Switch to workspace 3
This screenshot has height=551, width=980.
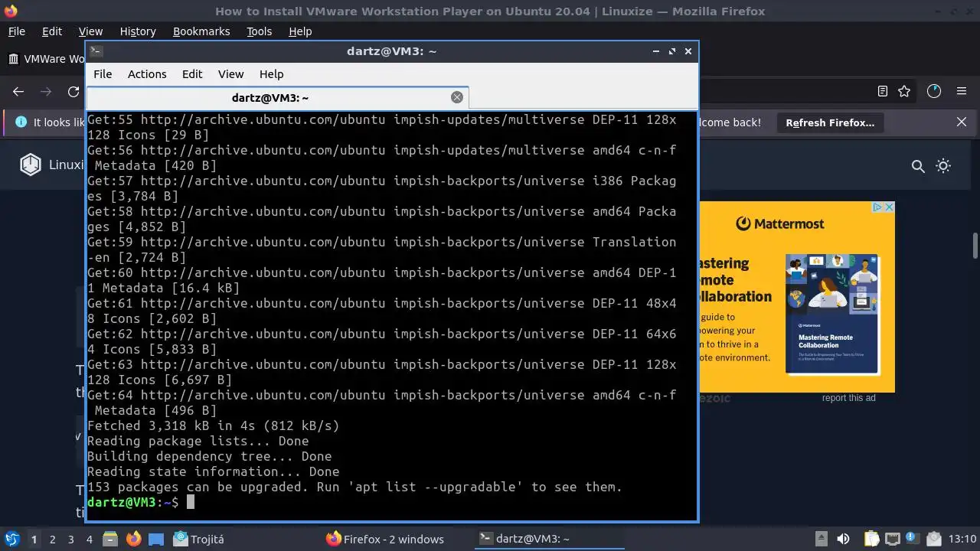[71, 540]
